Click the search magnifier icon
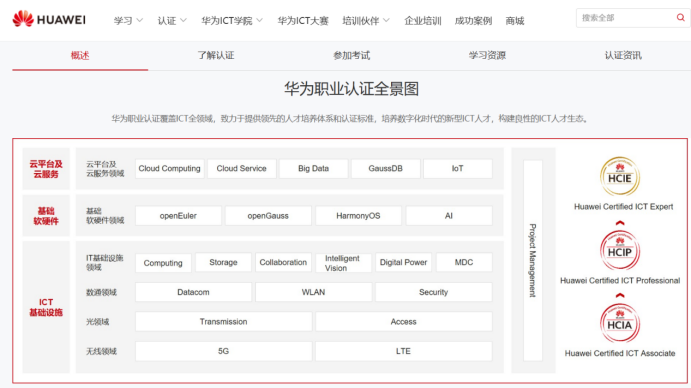Screen dimensions: 691x388 pyautogui.click(x=680, y=18)
